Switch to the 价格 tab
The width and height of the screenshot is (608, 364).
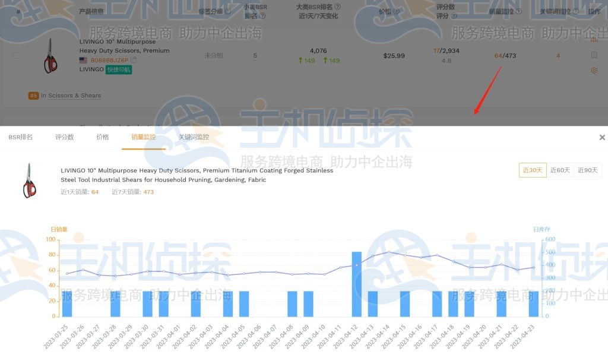pyautogui.click(x=102, y=137)
